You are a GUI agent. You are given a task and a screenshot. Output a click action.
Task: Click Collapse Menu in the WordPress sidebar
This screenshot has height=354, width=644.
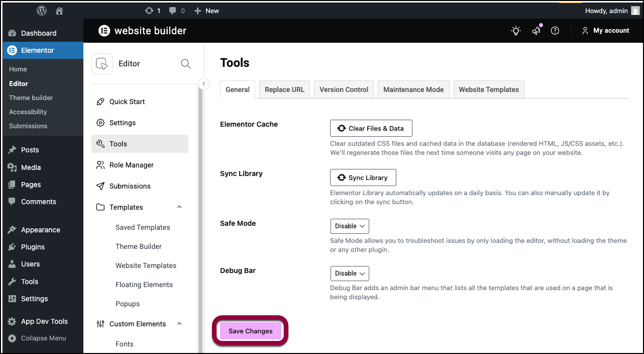43,338
